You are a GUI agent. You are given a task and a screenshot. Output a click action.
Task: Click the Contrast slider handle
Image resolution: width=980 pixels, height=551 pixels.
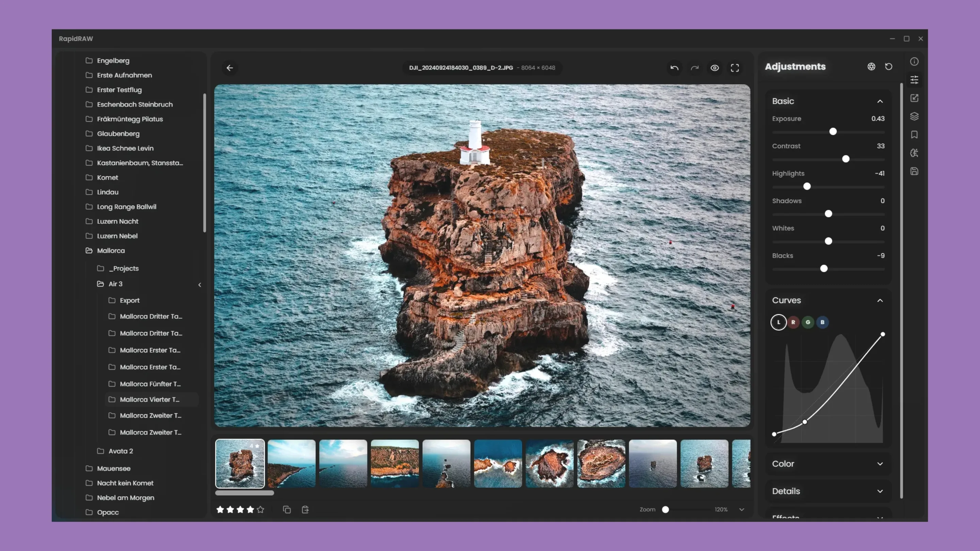pos(846,159)
